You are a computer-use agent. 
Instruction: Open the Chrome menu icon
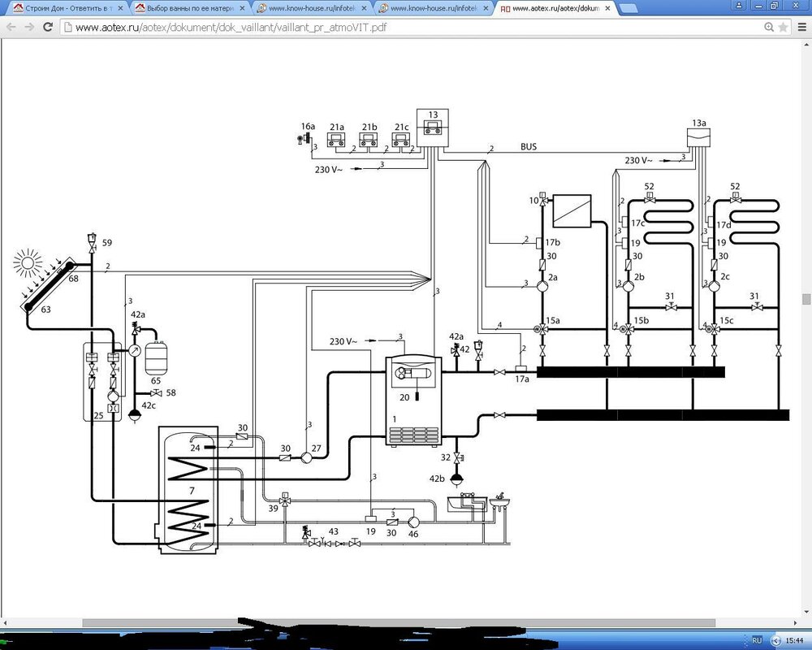pyautogui.click(x=801, y=27)
